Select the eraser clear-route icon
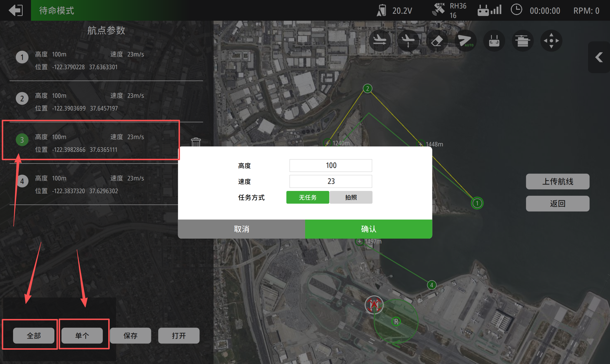Viewport: 610px width, 364px height. [x=437, y=41]
